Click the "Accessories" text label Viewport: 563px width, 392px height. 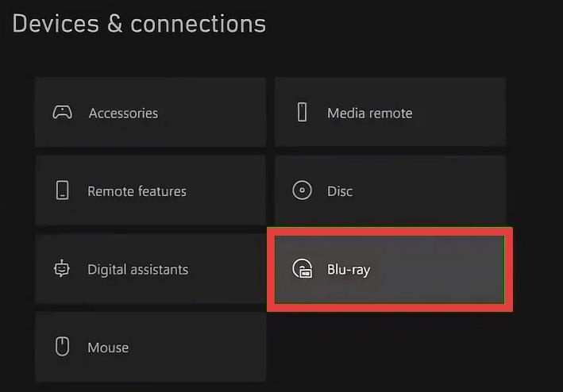pyautogui.click(x=123, y=113)
